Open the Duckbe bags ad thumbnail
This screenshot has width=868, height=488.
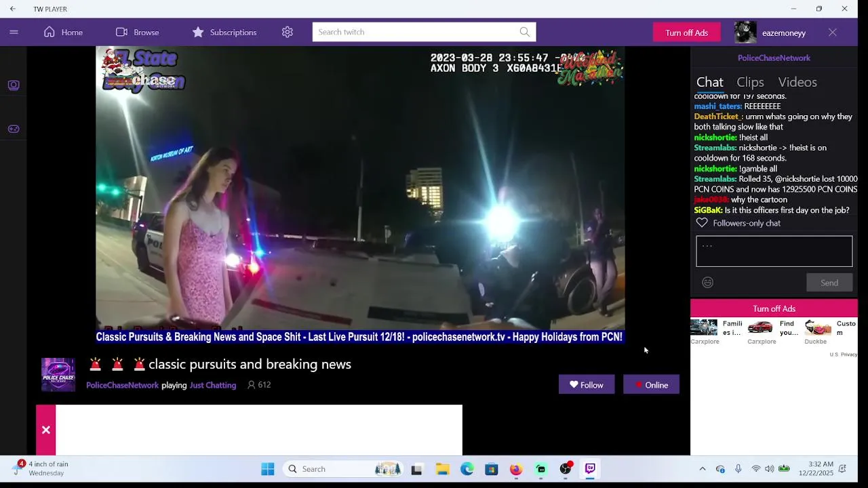[x=818, y=328]
